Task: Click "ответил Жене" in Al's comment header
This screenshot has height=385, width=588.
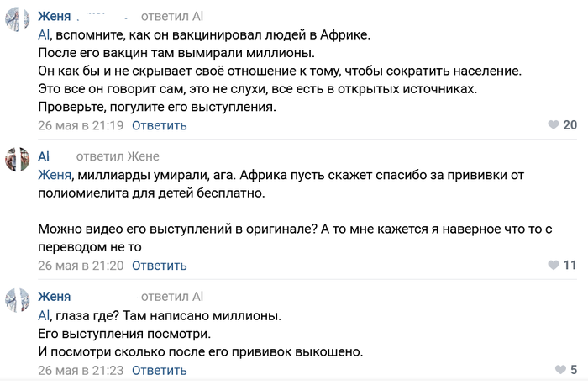Action: click(x=118, y=156)
